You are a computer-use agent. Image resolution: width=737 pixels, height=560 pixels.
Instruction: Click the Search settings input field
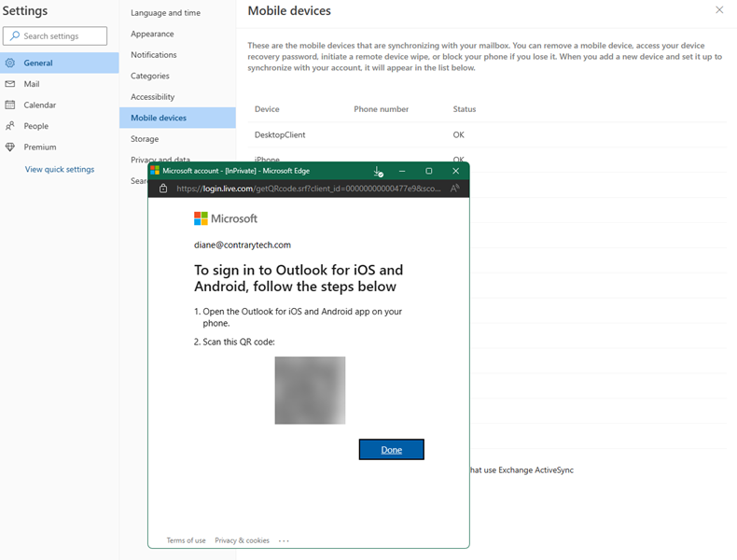pyautogui.click(x=55, y=36)
